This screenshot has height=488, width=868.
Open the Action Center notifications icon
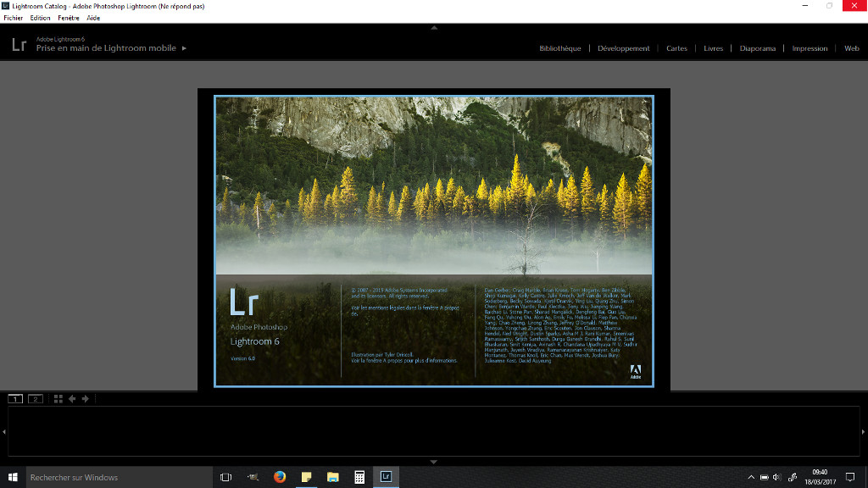point(850,477)
